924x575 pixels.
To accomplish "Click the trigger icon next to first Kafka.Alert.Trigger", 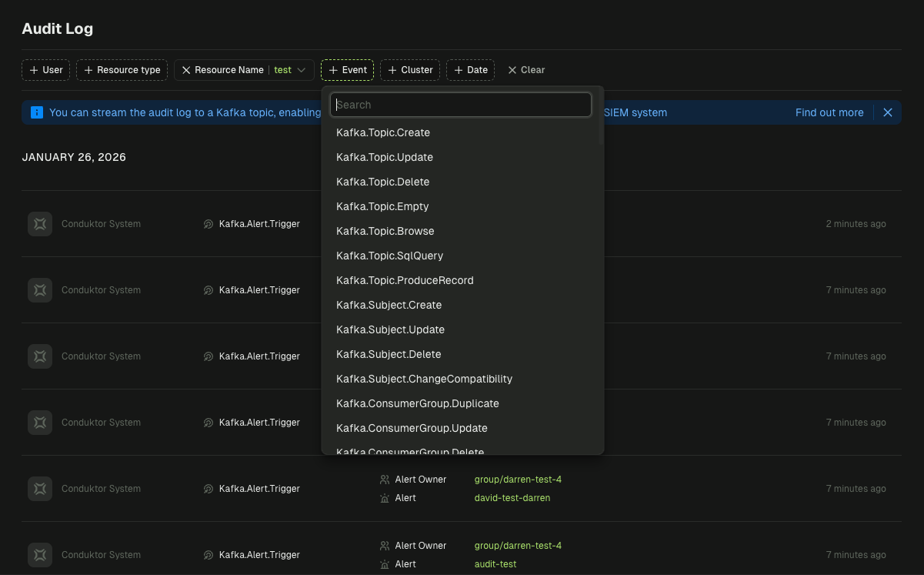I will (x=208, y=224).
